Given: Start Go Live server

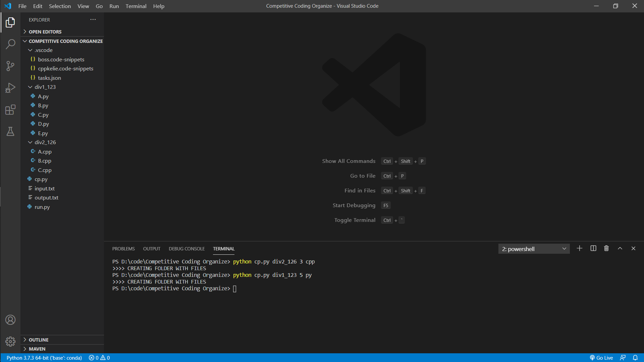Looking at the screenshot, I should click(601, 358).
